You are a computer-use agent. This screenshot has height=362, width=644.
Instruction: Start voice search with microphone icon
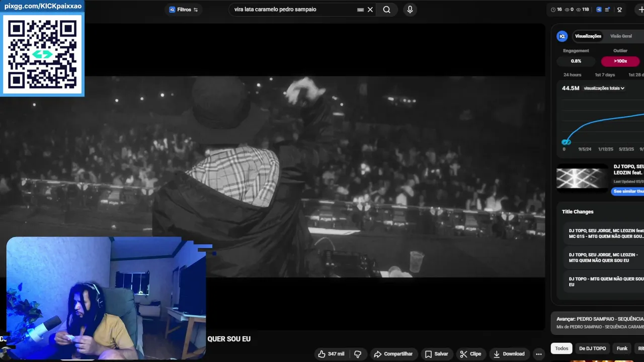point(410,10)
